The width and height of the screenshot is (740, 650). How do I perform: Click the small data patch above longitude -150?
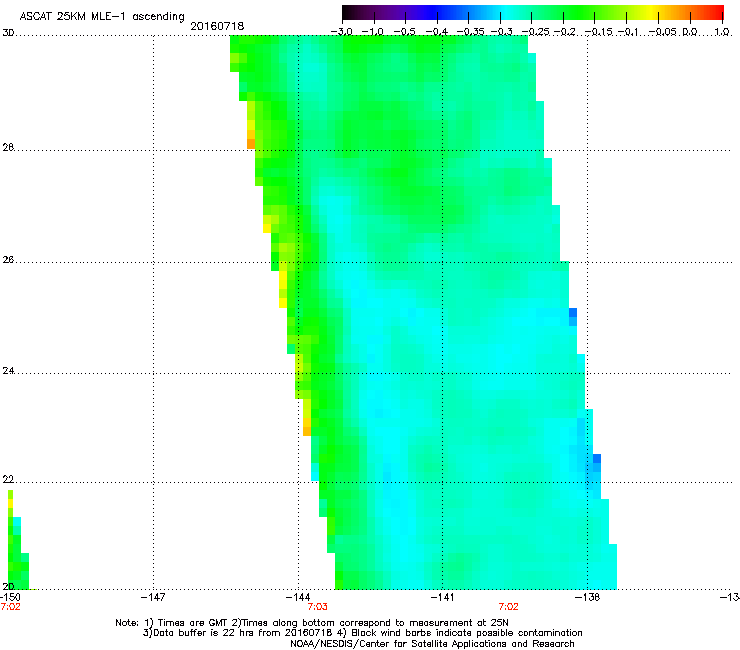pos(17,540)
